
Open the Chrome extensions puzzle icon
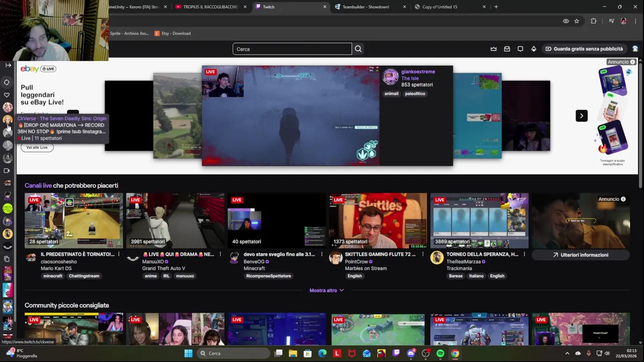point(594,21)
